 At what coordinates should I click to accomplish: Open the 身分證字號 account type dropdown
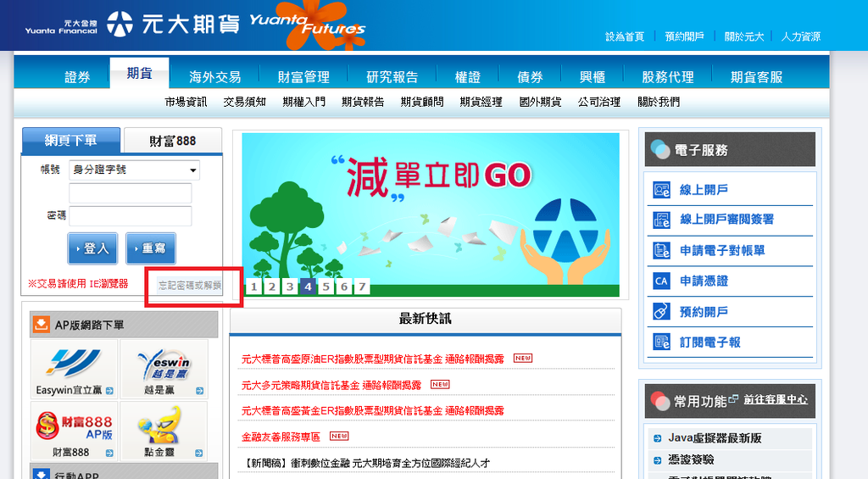(134, 170)
